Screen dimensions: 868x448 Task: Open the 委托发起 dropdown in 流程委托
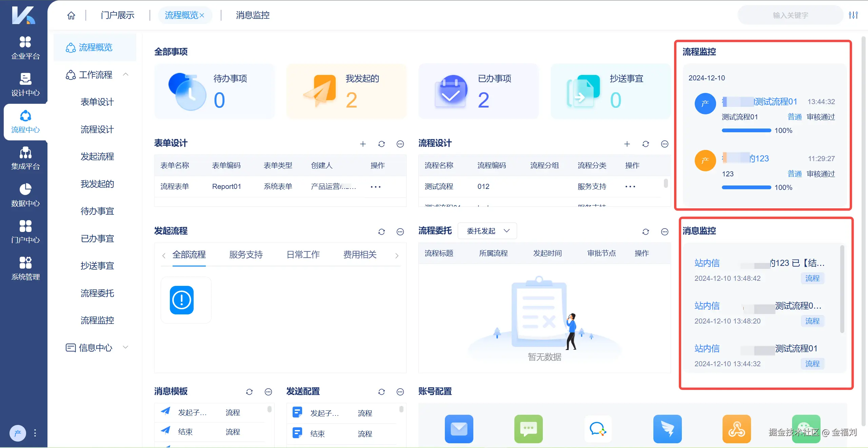pos(487,231)
